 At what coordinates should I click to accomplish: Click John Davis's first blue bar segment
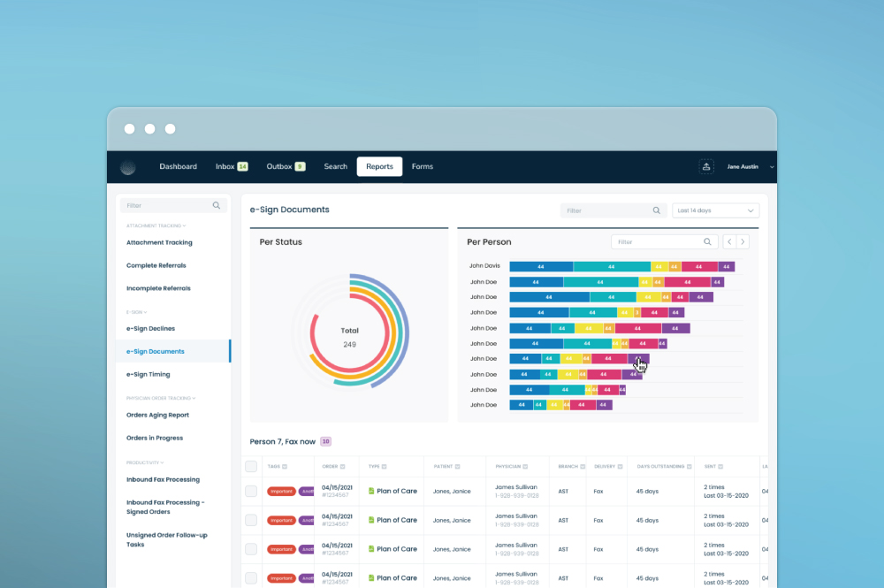(540, 266)
